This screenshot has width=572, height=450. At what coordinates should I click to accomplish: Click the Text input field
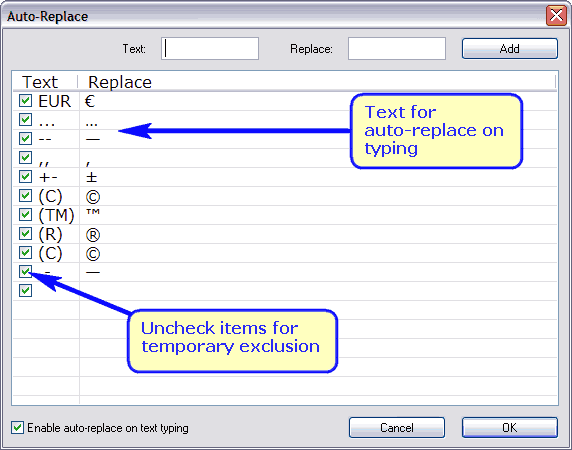(210, 49)
